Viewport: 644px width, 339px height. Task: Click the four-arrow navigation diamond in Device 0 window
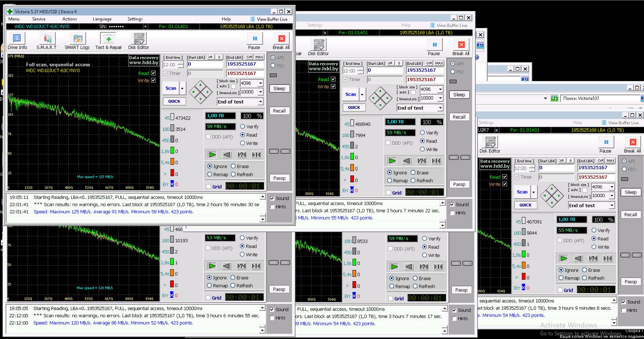coord(201,92)
